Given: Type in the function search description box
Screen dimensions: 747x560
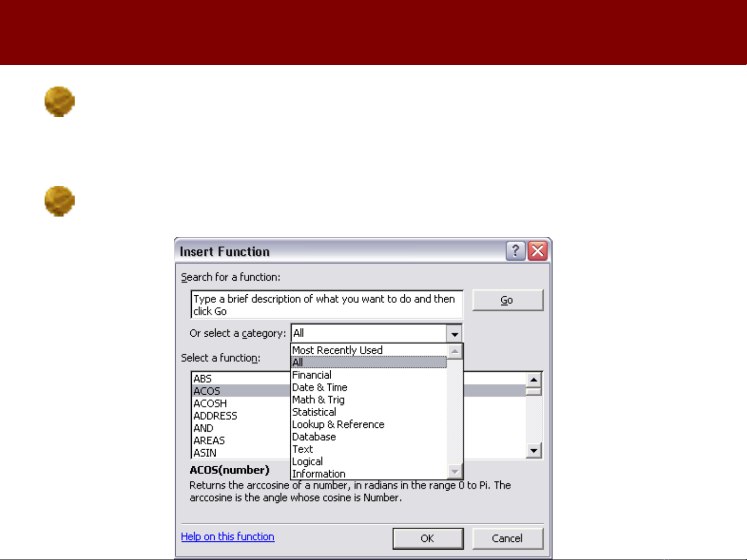Looking at the screenshot, I should click(x=327, y=305).
